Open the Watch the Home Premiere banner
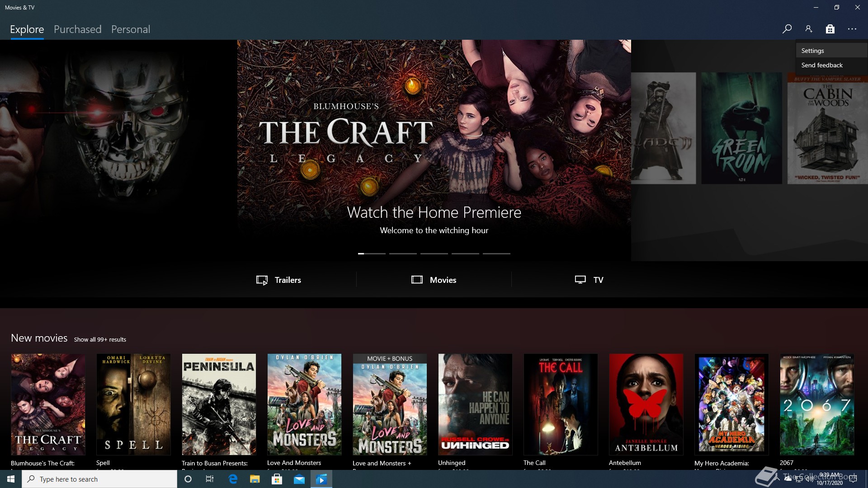The height and width of the screenshot is (488, 868). tap(434, 150)
